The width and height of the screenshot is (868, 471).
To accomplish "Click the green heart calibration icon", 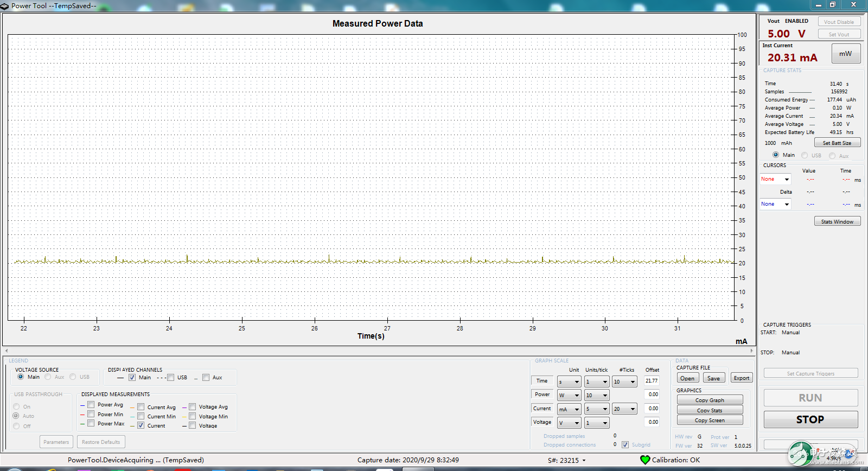I will click(x=645, y=460).
